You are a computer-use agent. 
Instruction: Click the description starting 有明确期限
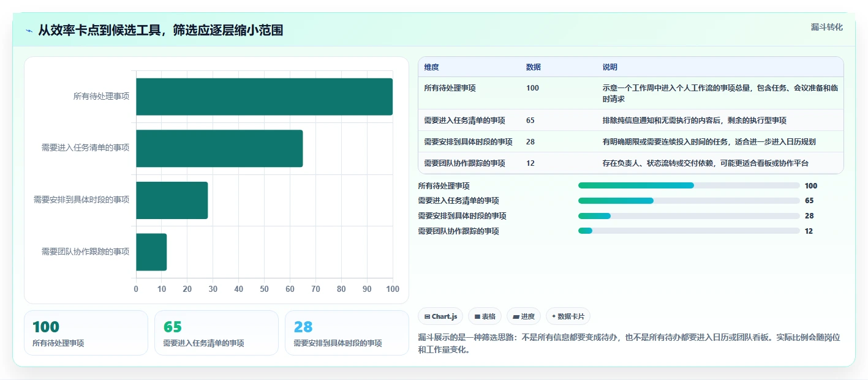(x=709, y=142)
